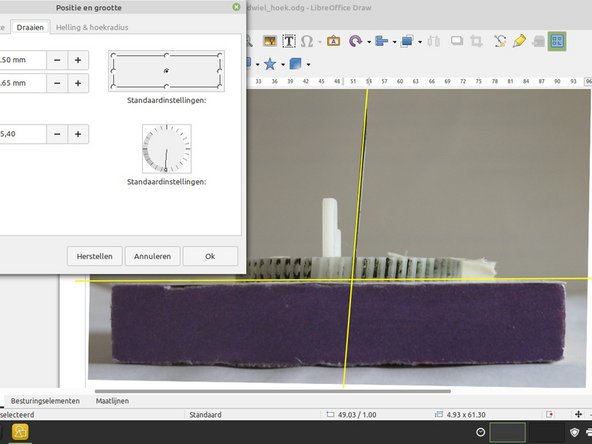Pick the Stars and banners shape
Screen dimensions: 592x444
tap(270, 64)
